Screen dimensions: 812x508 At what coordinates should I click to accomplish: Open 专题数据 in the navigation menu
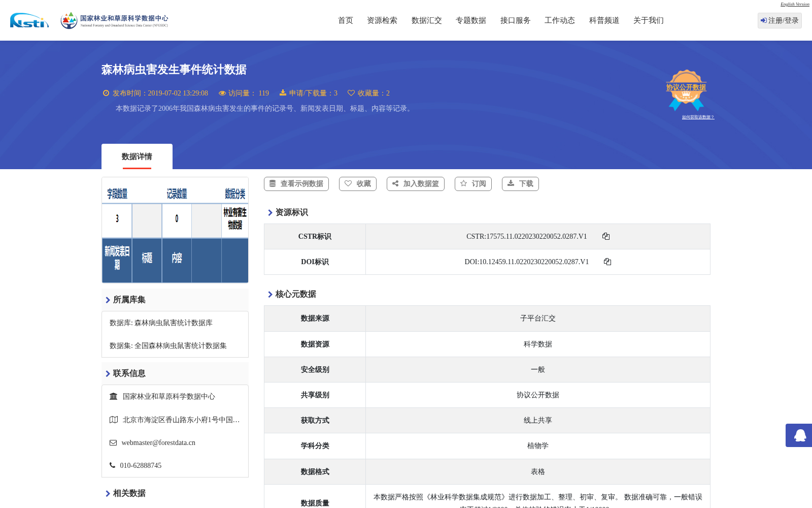click(x=471, y=20)
